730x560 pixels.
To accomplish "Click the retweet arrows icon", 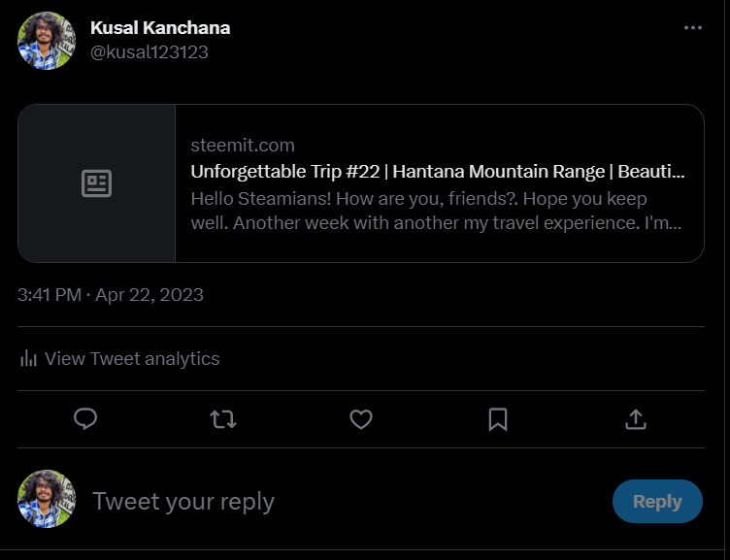I will pos(223,418).
